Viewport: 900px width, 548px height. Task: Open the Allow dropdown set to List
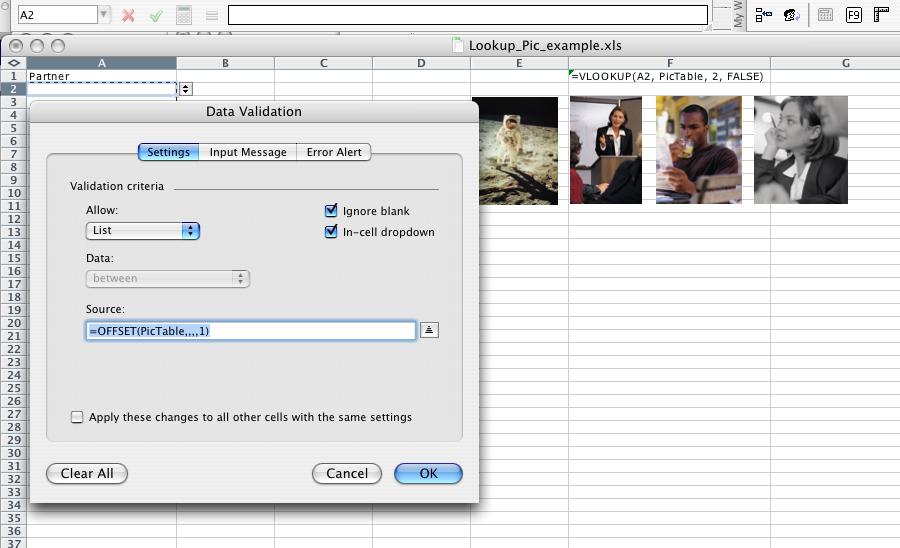click(143, 230)
